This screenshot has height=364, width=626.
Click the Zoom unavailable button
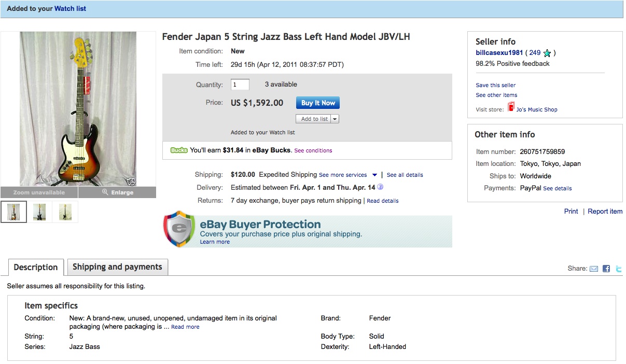39,192
